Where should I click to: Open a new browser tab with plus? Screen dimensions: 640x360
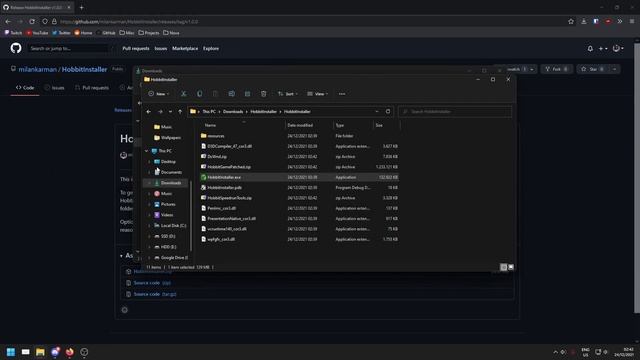click(82, 7)
